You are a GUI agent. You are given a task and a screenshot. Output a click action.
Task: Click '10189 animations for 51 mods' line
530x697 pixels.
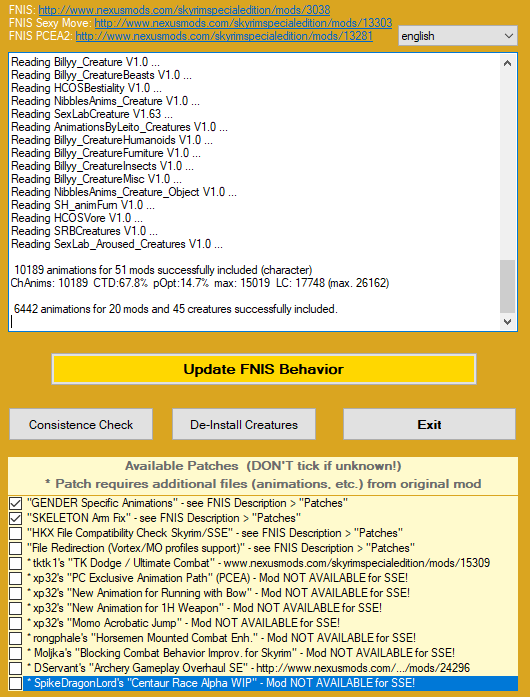[x=163, y=270]
